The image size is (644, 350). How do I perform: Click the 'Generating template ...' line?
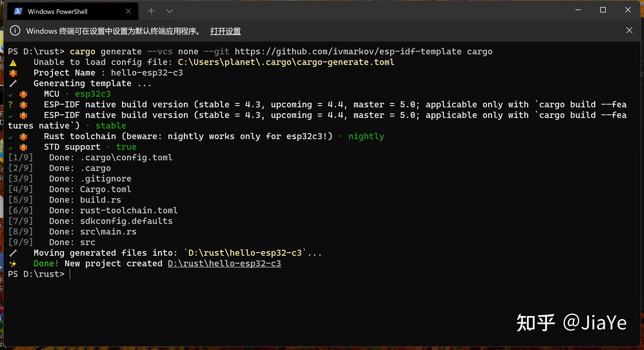92,83
